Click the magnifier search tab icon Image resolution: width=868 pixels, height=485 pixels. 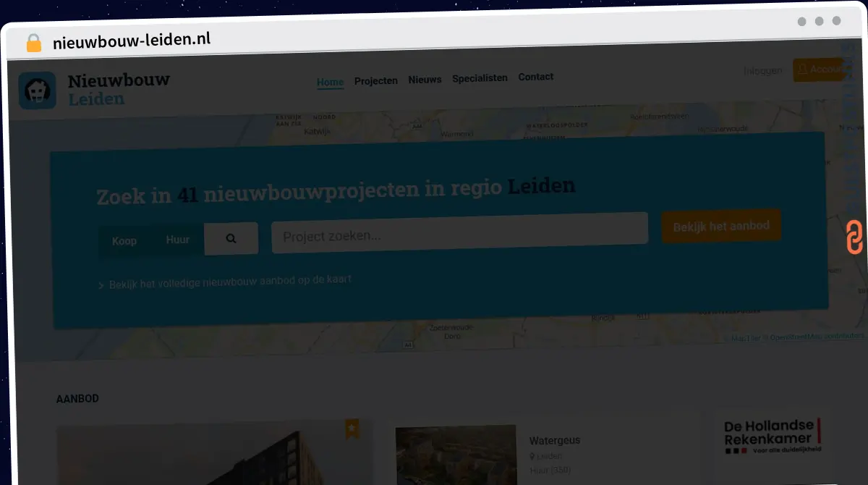coord(231,239)
